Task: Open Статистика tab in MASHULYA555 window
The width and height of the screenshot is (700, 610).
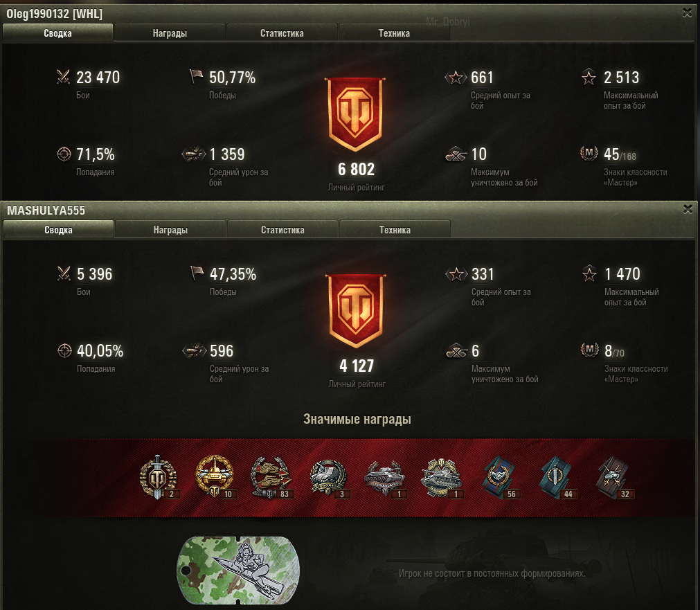Action: coord(282,230)
